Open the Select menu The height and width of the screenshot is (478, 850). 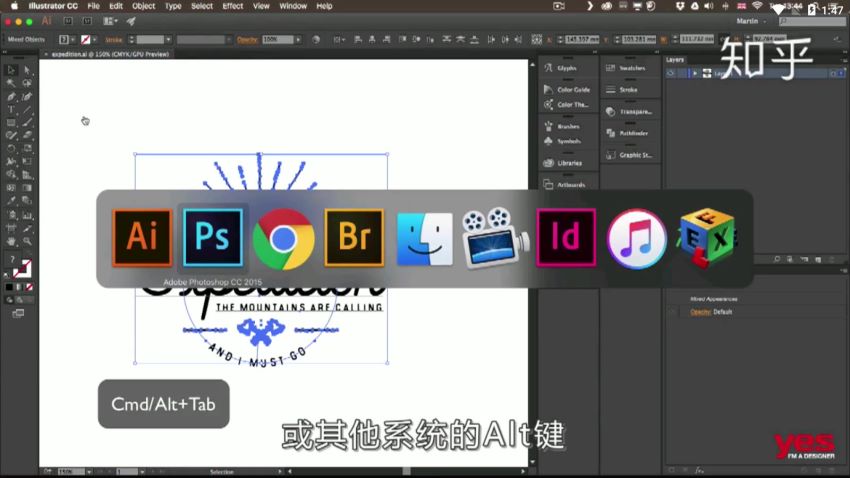tap(202, 6)
